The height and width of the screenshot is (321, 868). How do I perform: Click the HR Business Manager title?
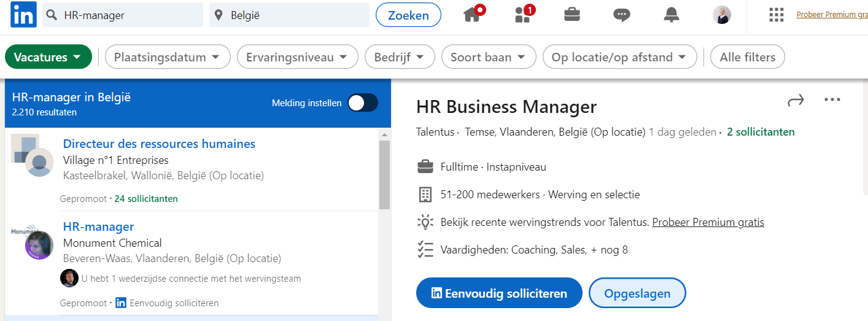(506, 107)
